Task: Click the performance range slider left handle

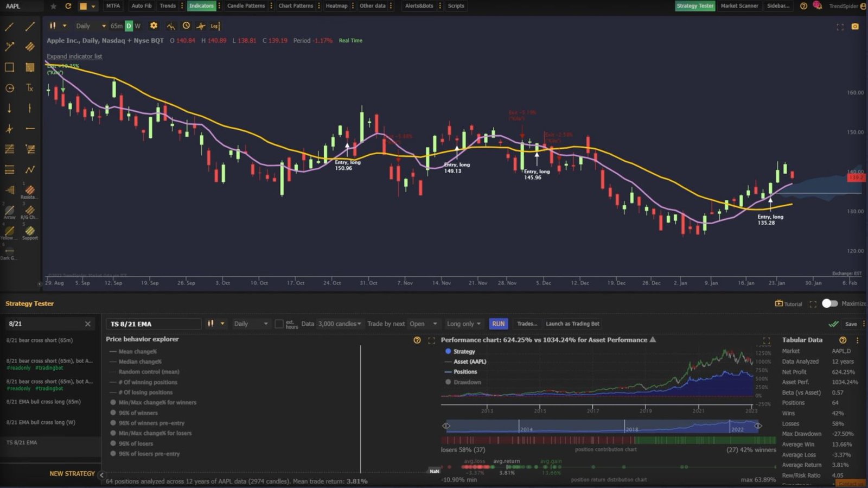Action: [x=445, y=426]
